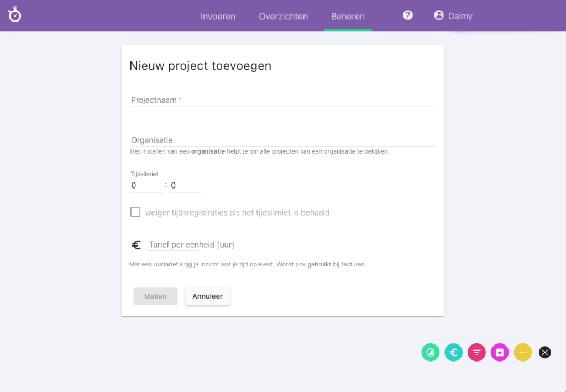566x392 pixels.
Task: Enable weiger tijdsregistraties checkbox
Action: point(135,212)
